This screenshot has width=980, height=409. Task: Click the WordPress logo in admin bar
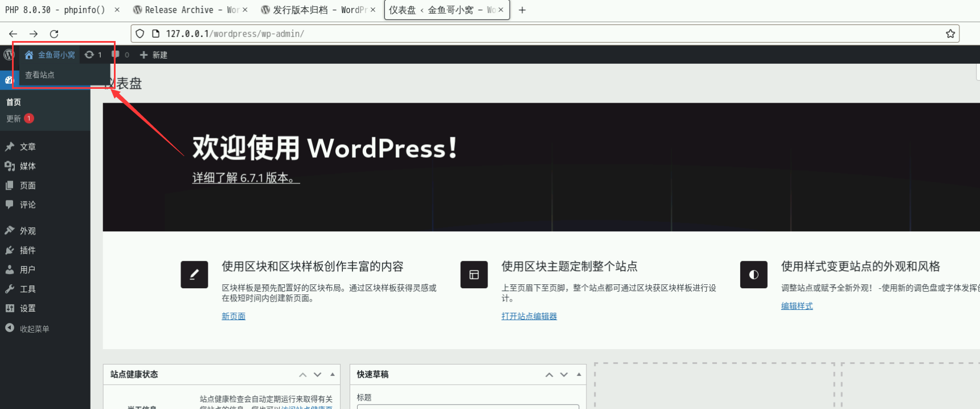tap(9, 55)
